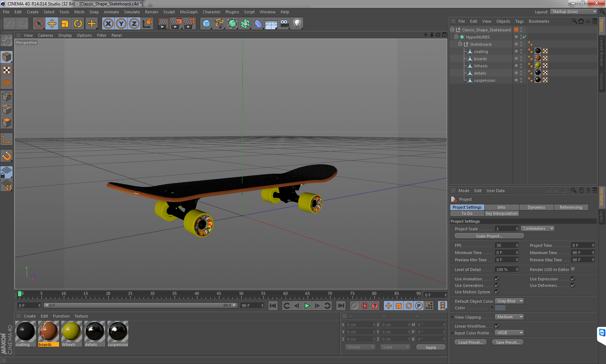The height and width of the screenshot is (364, 606).
Task: Activate the Move tool in top toolbar
Action: tap(52, 24)
